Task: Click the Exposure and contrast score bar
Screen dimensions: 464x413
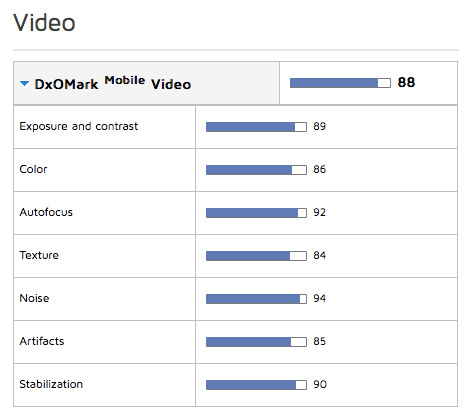Action: 256,127
